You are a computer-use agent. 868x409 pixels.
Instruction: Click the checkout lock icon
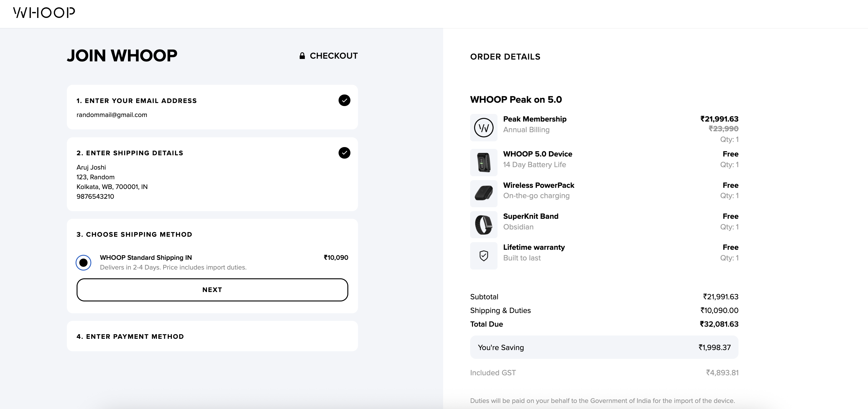[302, 56]
